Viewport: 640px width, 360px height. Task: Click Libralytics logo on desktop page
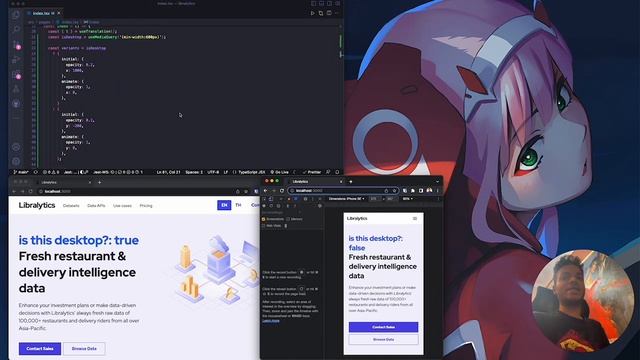tap(37, 205)
